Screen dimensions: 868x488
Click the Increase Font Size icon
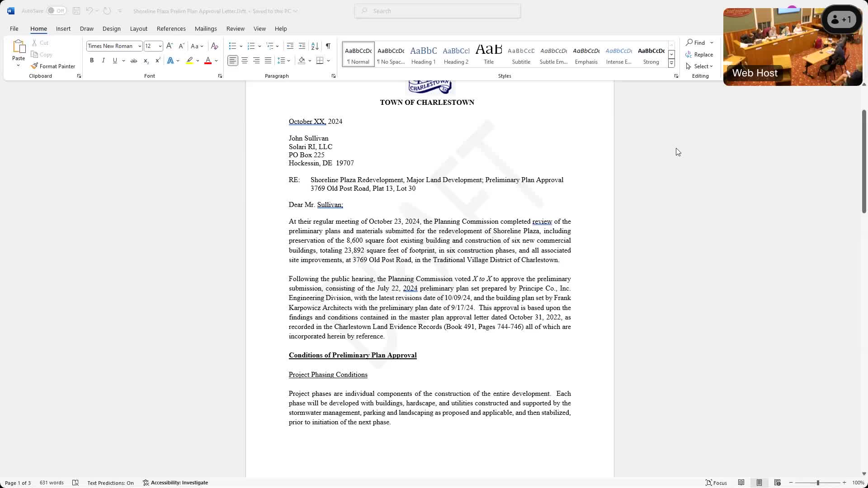[170, 46]
